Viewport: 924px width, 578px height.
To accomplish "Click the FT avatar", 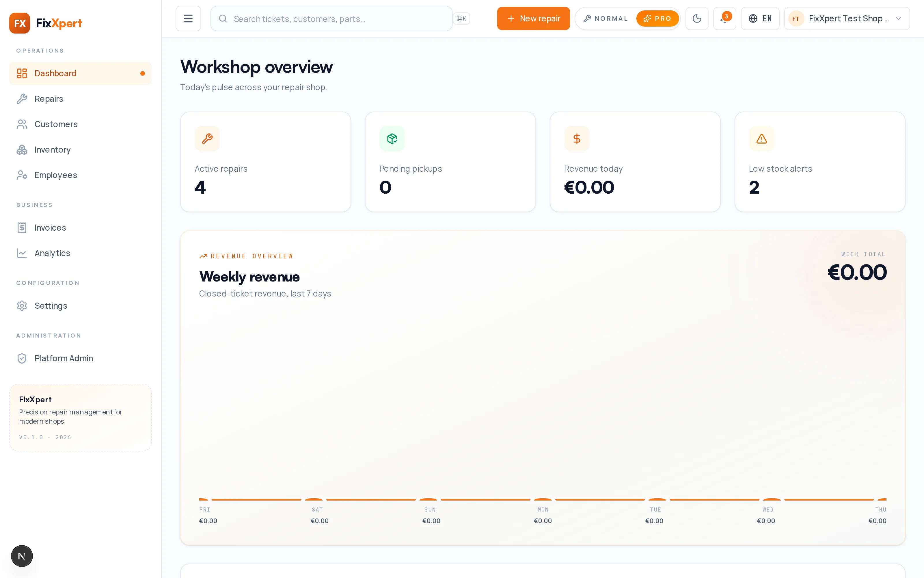I will 796,18.
